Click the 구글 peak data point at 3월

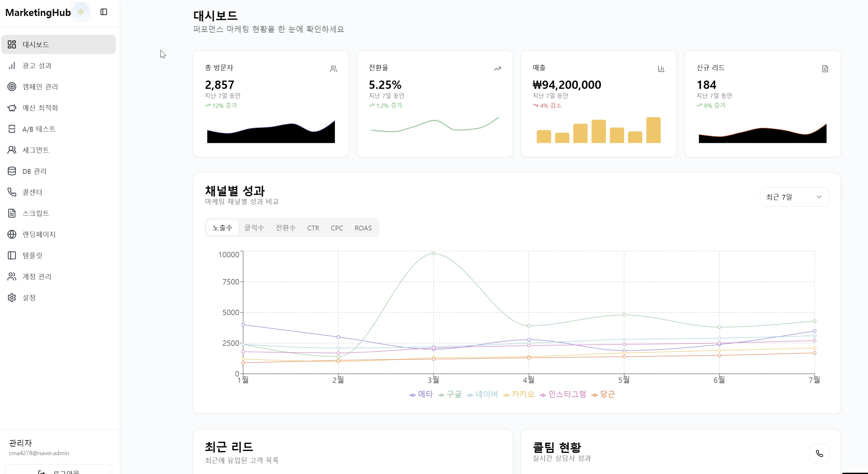pyautogui.click(x=433, y=253)
